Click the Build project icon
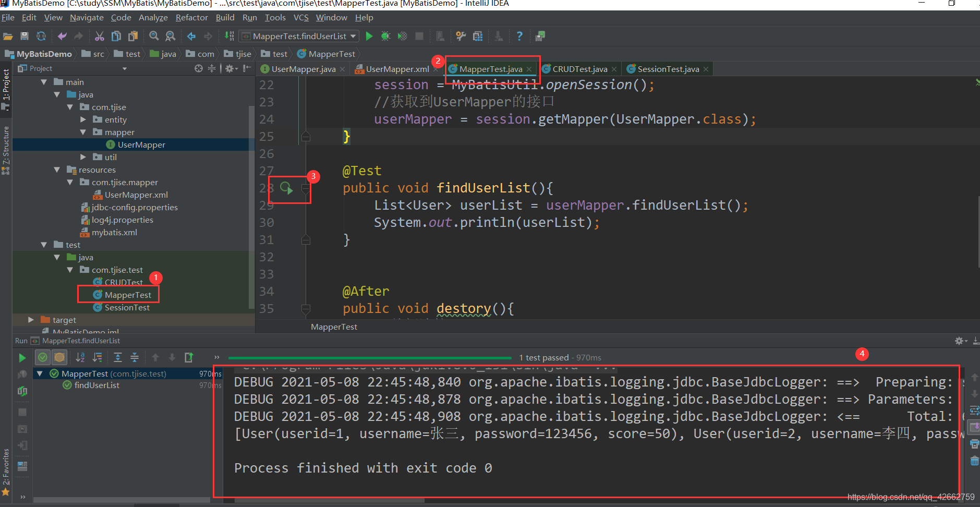Screen dimensions: 980x507 [229, 36]
